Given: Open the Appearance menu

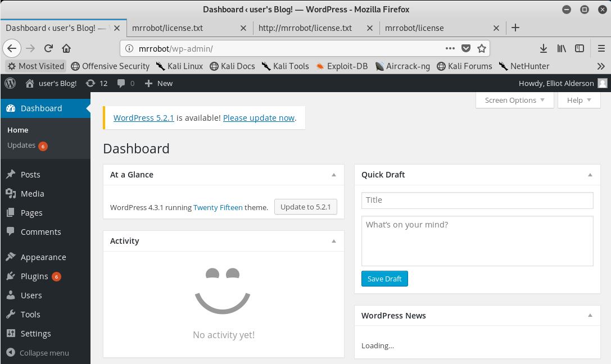Looking at the screenshot, I should [x=45, y=257].
